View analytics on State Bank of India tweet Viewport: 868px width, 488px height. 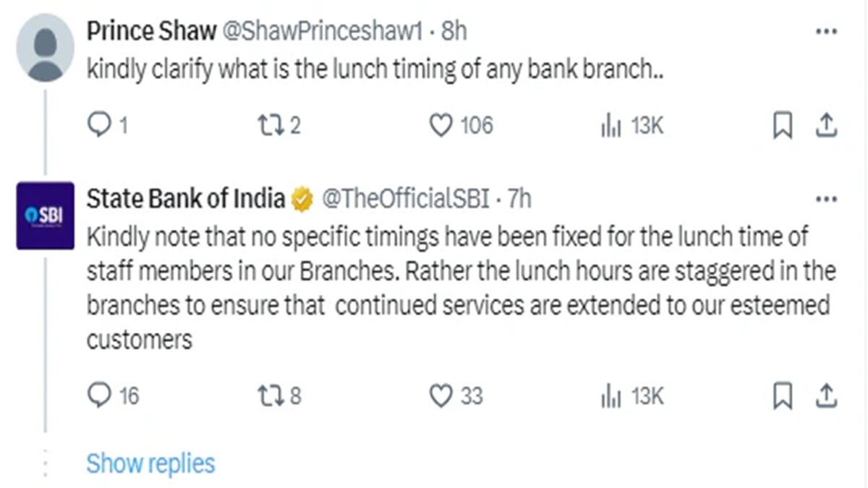(611, 395)
